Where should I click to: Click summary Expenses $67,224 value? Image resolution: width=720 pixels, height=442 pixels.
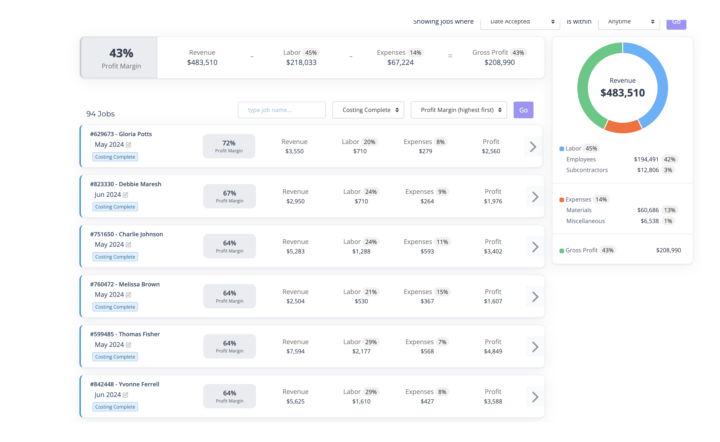[400, 62]
